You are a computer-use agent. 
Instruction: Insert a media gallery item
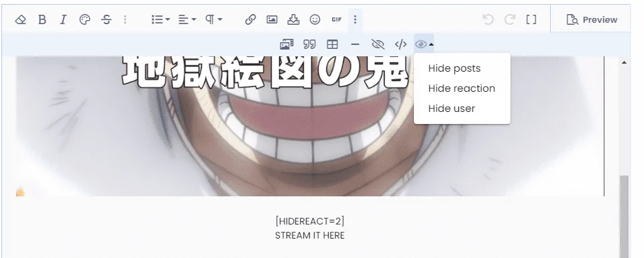(x=286, y=44)
